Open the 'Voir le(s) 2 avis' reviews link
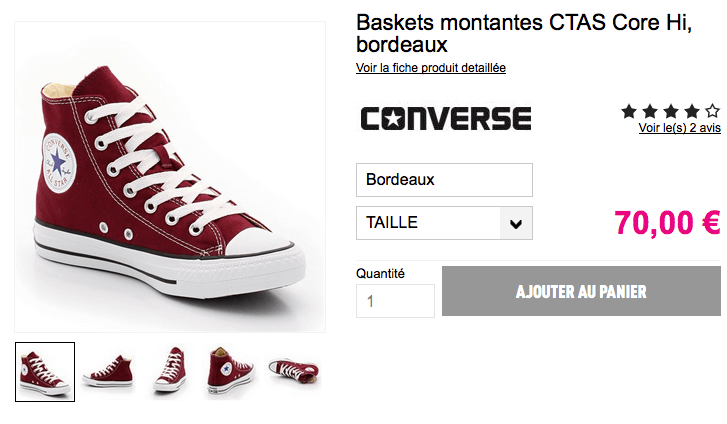 679,128
